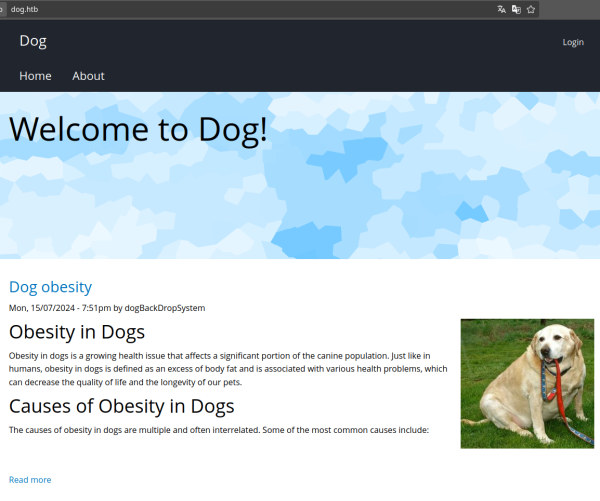Click the overweight labrador photo thumbnail
600x501 pixels.
coord(527,384)
